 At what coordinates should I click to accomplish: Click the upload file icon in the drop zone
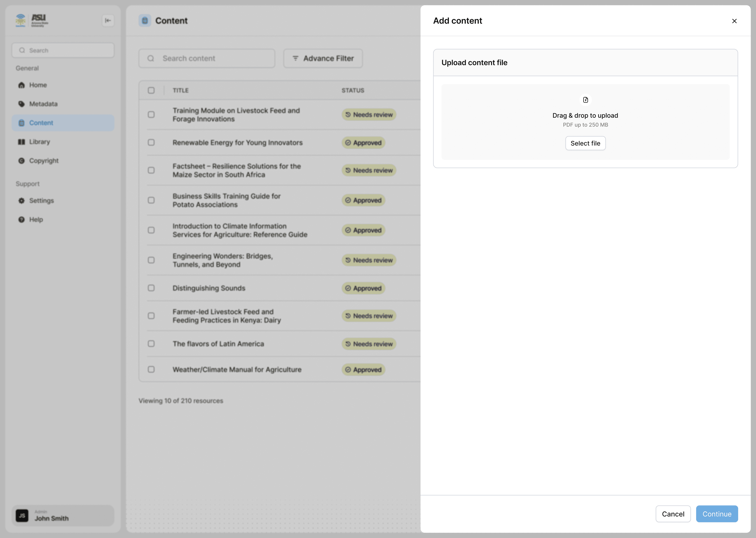(x=585, y=100)
